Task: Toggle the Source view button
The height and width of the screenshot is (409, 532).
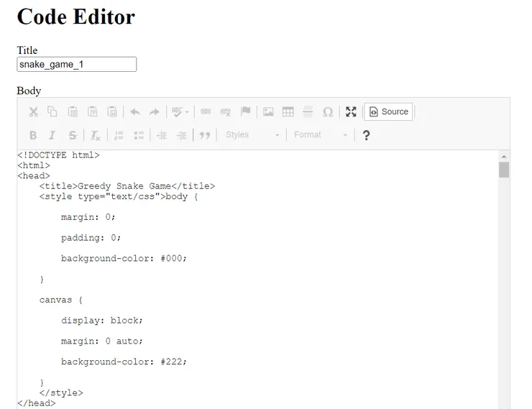Action: pyautogui.click(x=388, y=111)
